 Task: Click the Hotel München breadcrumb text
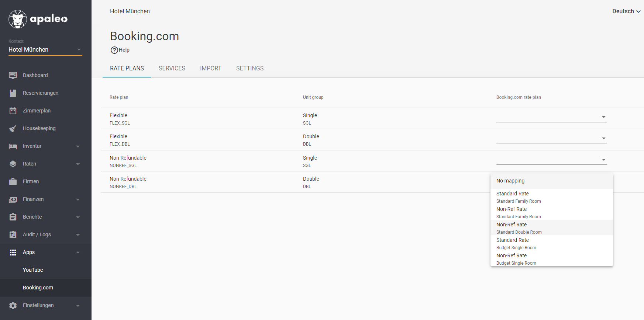click(130, 11)
